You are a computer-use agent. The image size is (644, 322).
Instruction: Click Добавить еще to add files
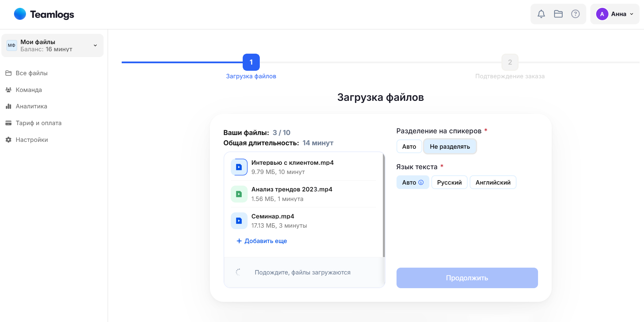coord(262,241)
